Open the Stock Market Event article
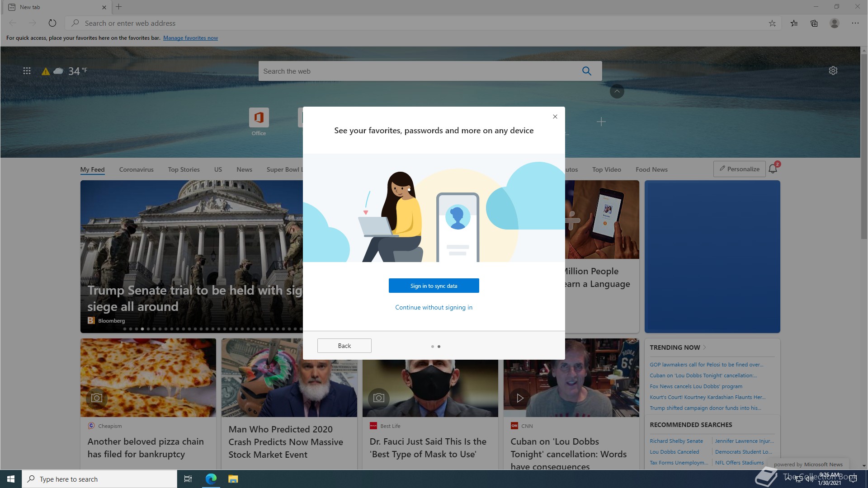Viewport: 868px width, 488px height. 286,442
